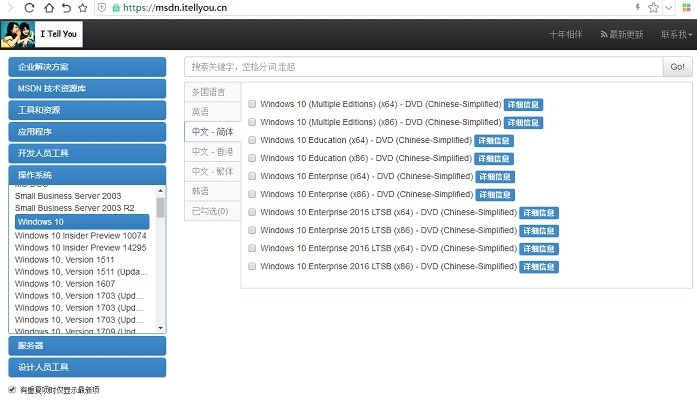The height and width of the screenshot is (402, 697).
Task: Click the keyword search input field
Action: [424, 67]
